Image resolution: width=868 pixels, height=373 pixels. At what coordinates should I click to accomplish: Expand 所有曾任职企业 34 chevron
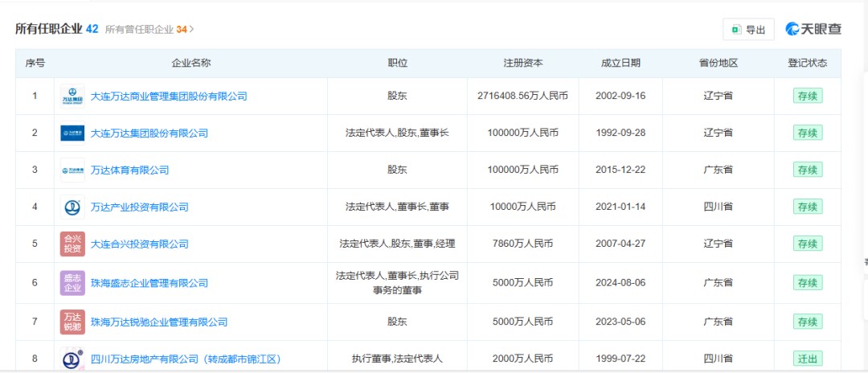point(192,29)
